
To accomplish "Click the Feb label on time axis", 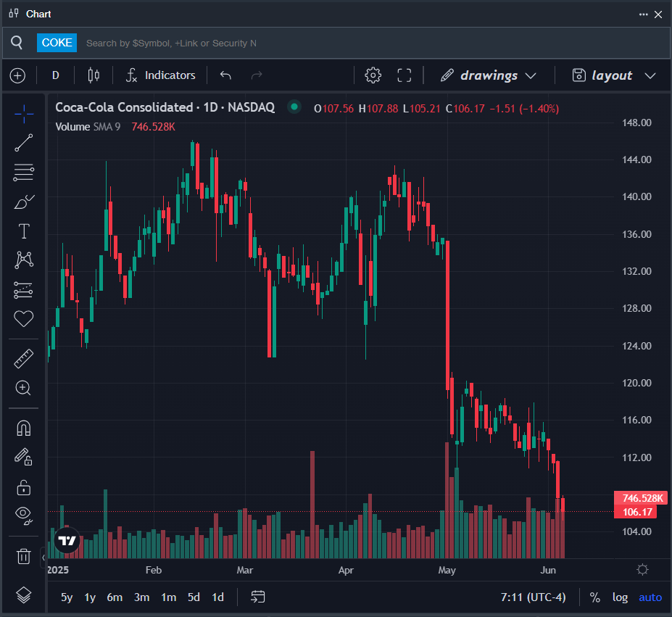I will click(x=154, y=571).
